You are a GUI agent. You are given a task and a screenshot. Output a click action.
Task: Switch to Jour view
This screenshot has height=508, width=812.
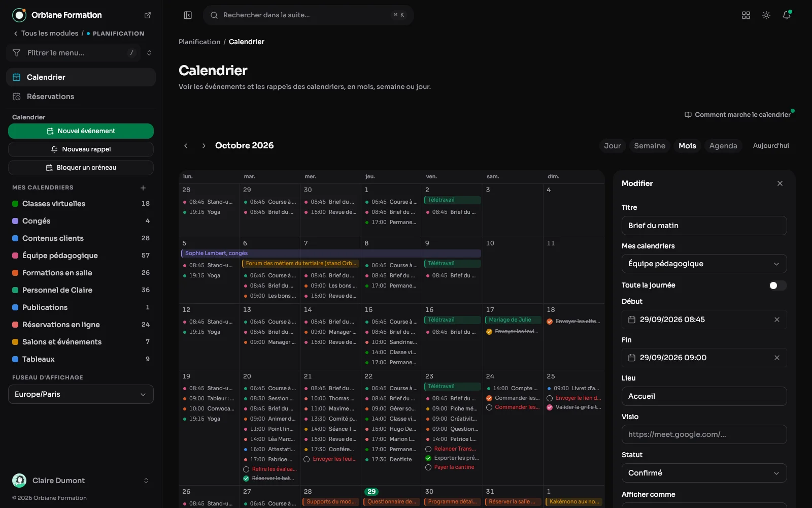click(613, 146)
